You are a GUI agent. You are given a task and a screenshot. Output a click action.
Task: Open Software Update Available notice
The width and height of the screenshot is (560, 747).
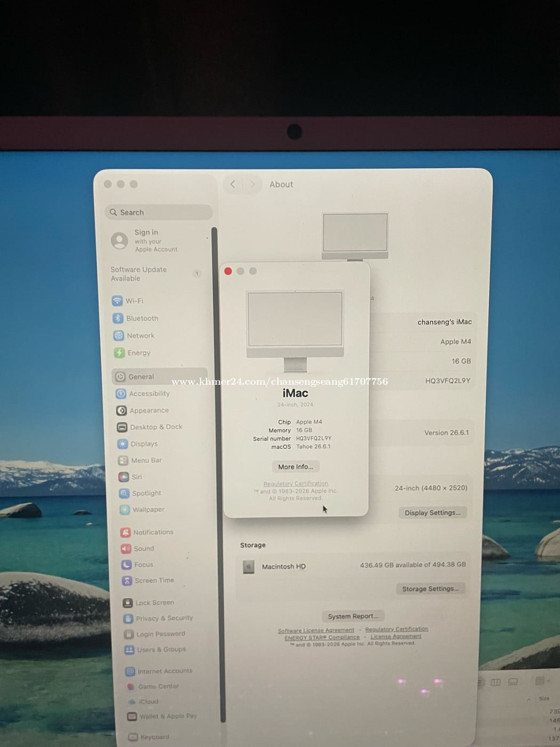tap(156, 274)
